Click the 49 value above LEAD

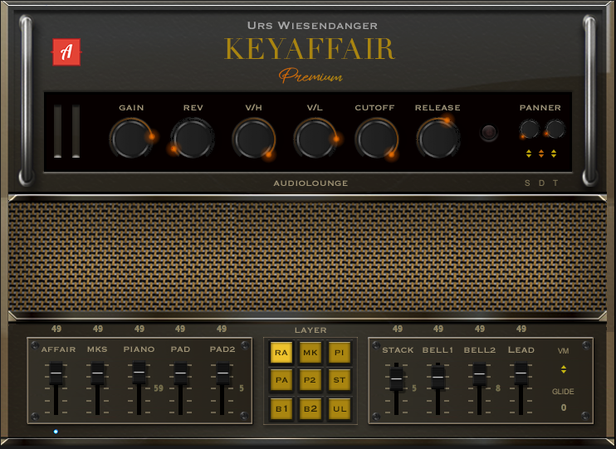click(521, 329)
